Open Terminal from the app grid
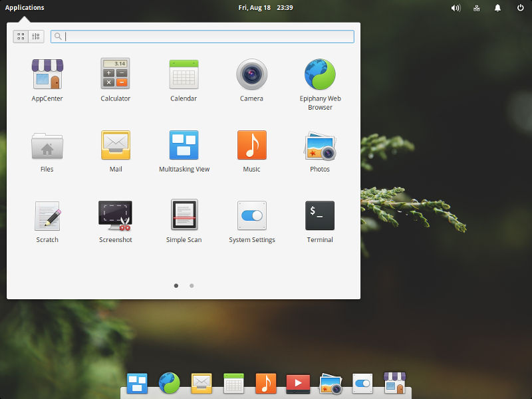The image size is (532, 399). point(320,222)
